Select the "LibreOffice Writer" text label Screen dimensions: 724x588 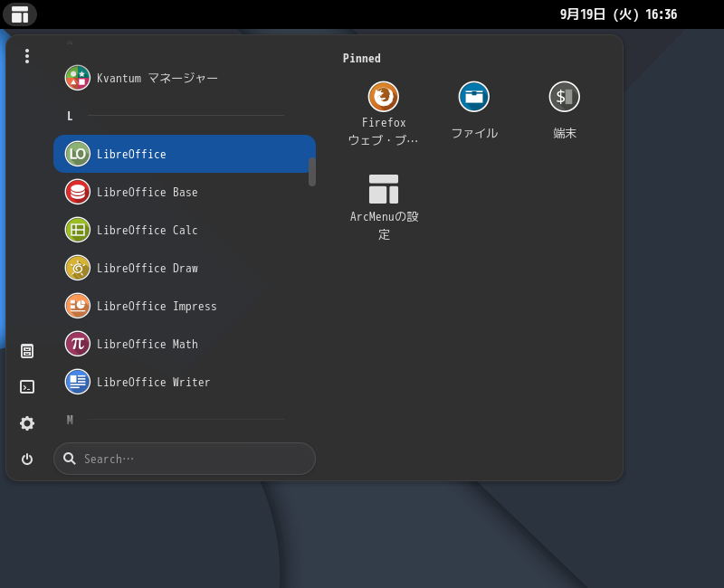click(x=153, y=382)
